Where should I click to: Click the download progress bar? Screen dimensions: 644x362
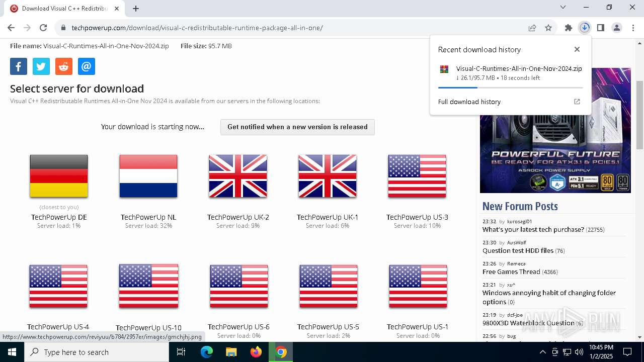(x=511, y=87)
